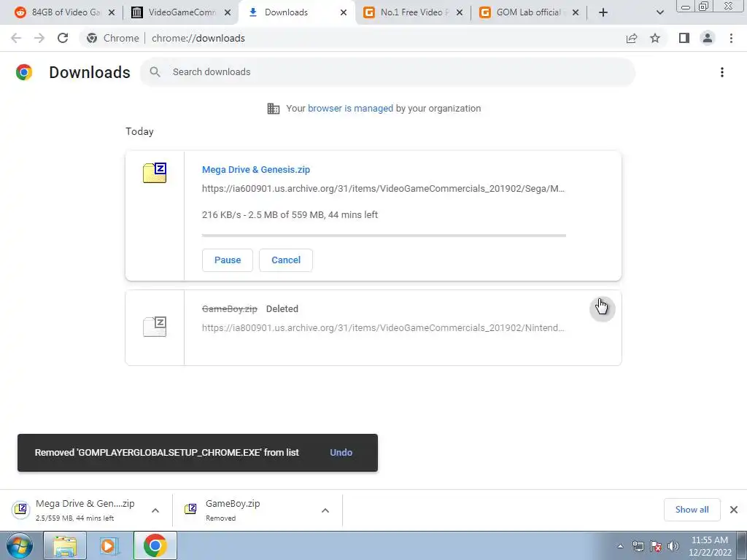Remove GameBoy.zip entry from the list
Viewport: 747px width, 560px height.
602,308
